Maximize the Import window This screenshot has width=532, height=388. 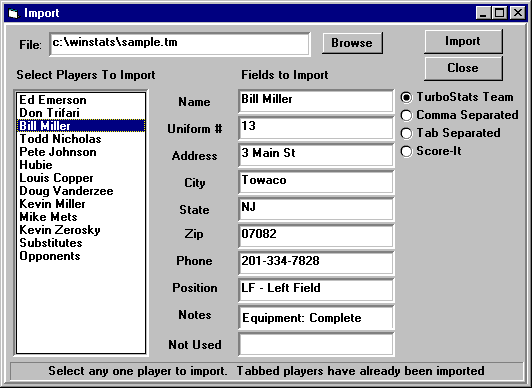[499, 13]
